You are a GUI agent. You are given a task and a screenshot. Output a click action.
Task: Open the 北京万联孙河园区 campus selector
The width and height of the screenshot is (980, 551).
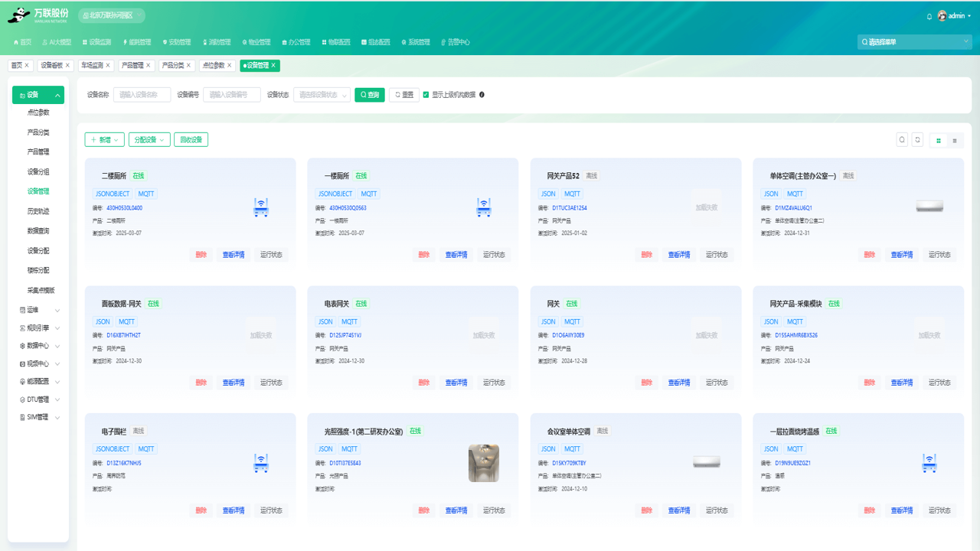point(111,15)
